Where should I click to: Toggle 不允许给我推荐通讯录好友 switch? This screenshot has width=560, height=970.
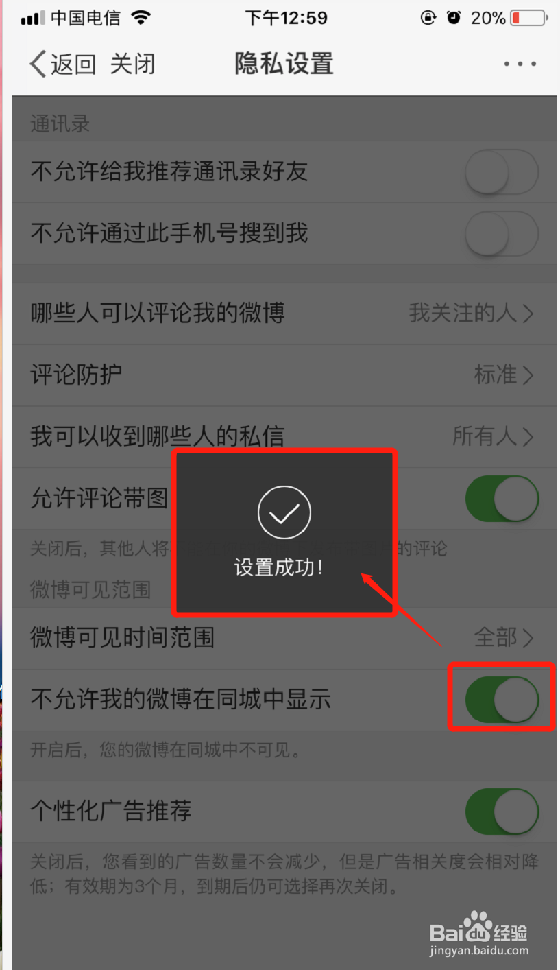coord(502,172)
